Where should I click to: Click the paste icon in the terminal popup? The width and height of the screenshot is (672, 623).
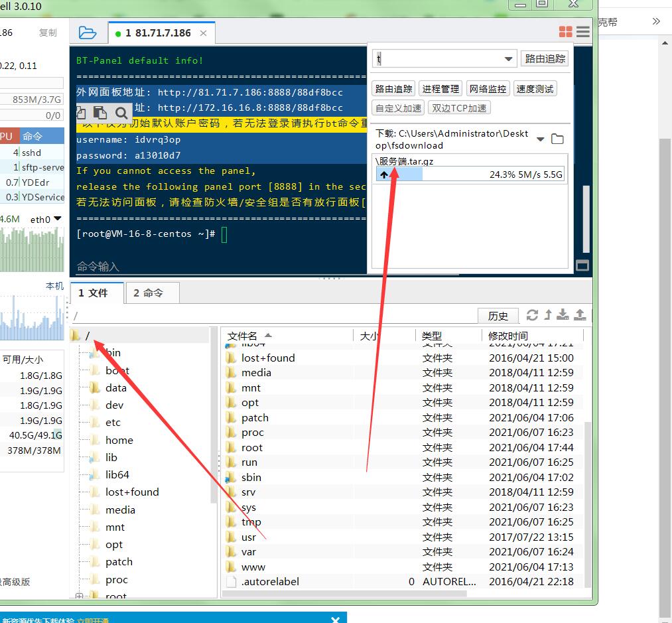point(100,113)
